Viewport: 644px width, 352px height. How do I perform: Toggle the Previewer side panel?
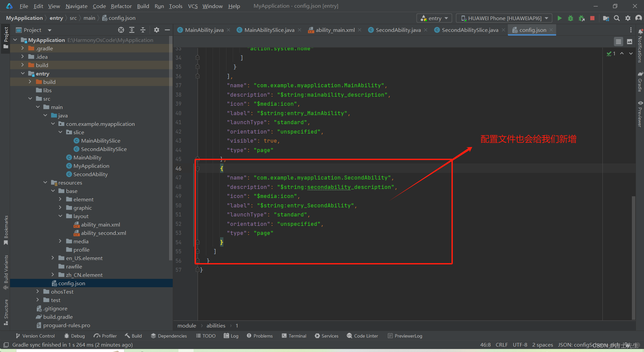pyautogui.click(x=640, y=114)
